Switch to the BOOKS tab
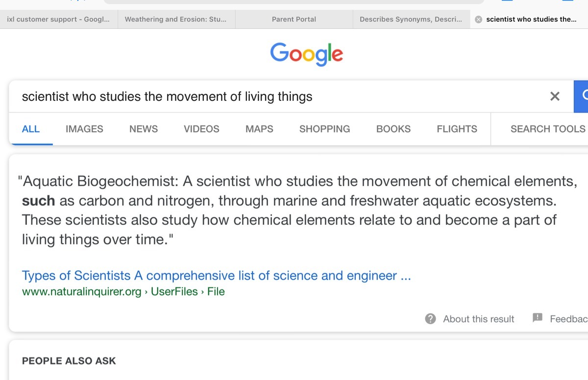Viewport: 588px width, 380px height. click(x=393, y=129)
